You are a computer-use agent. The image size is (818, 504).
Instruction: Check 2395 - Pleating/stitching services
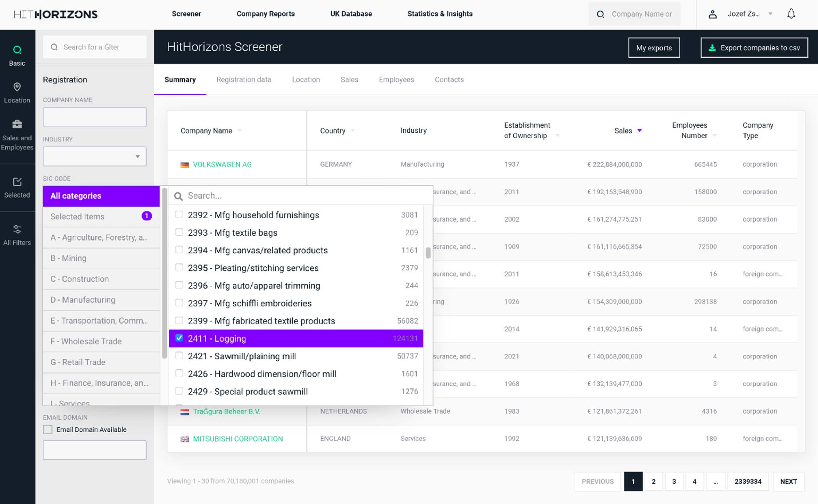(179, 267)
